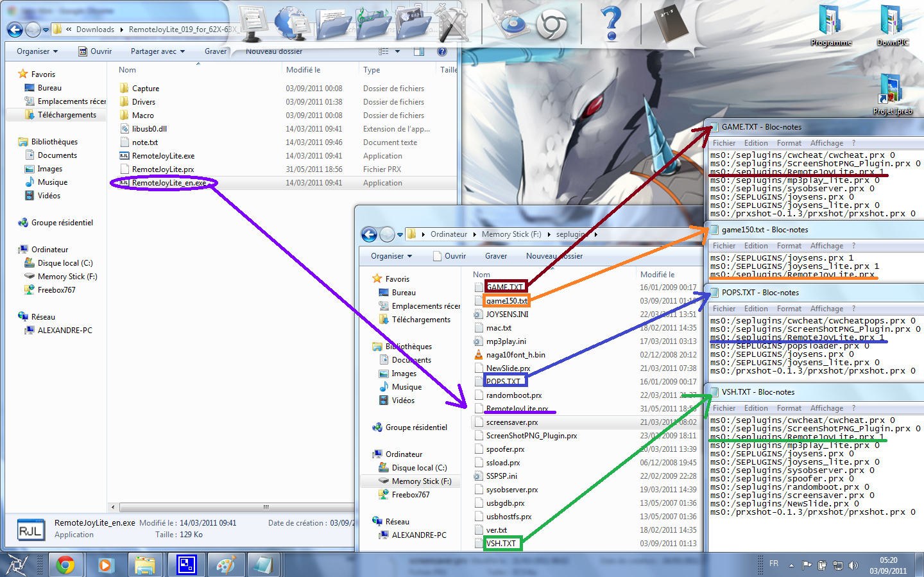Screen dimensions: 924x577
Task: Open the view options dropdown arrow
Action: click(397, 51)
